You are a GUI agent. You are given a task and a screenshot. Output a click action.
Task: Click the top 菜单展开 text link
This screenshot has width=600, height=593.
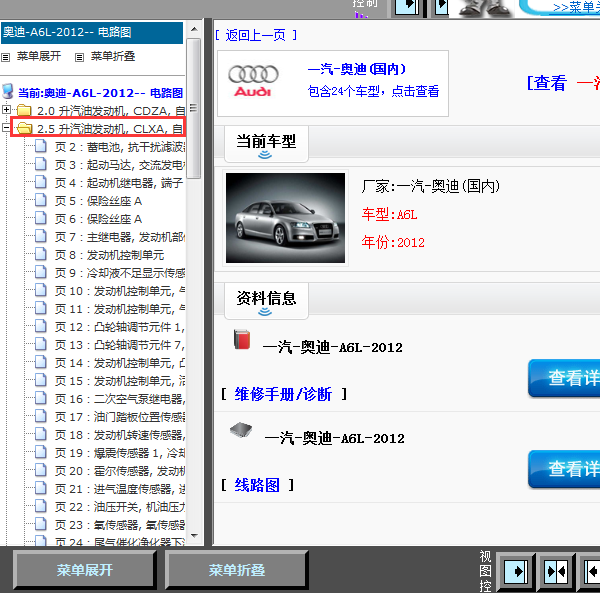click(x=39, y=56)
